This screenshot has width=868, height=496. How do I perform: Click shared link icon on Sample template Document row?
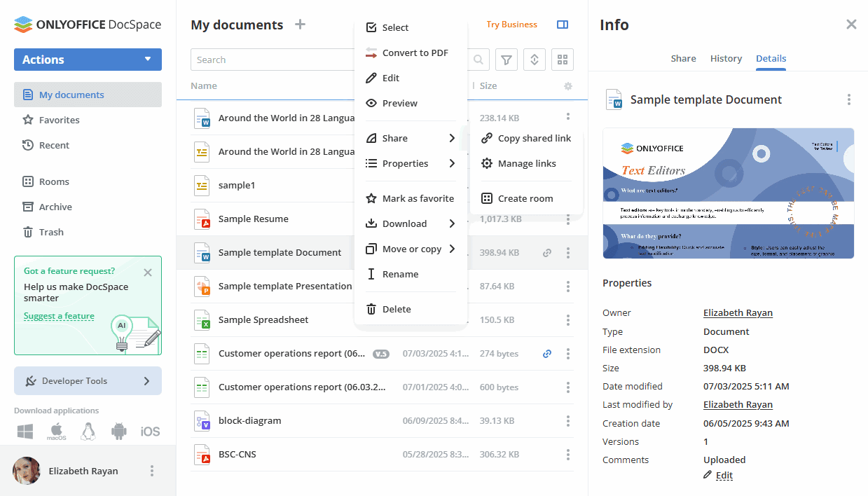547,253
